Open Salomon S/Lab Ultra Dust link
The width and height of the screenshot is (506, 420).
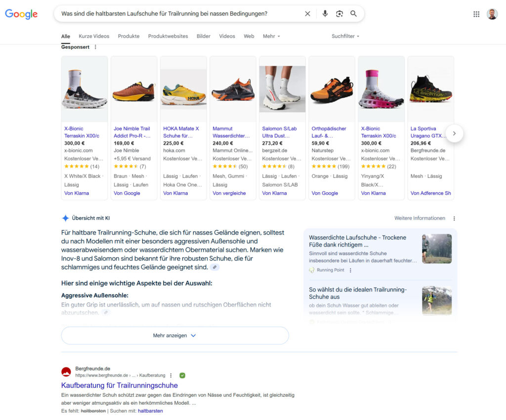point(280,132)
